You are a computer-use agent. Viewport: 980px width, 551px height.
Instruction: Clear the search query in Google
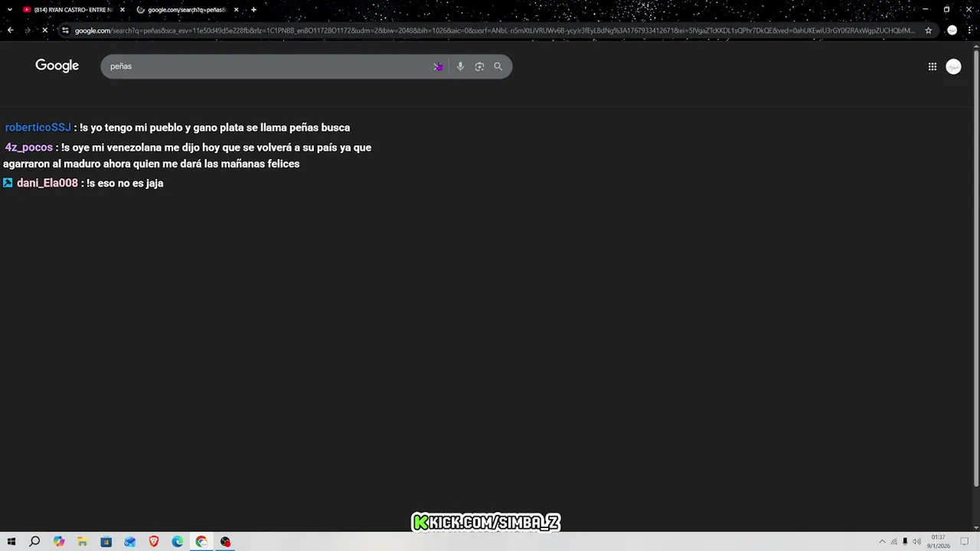tap(438, 67)
